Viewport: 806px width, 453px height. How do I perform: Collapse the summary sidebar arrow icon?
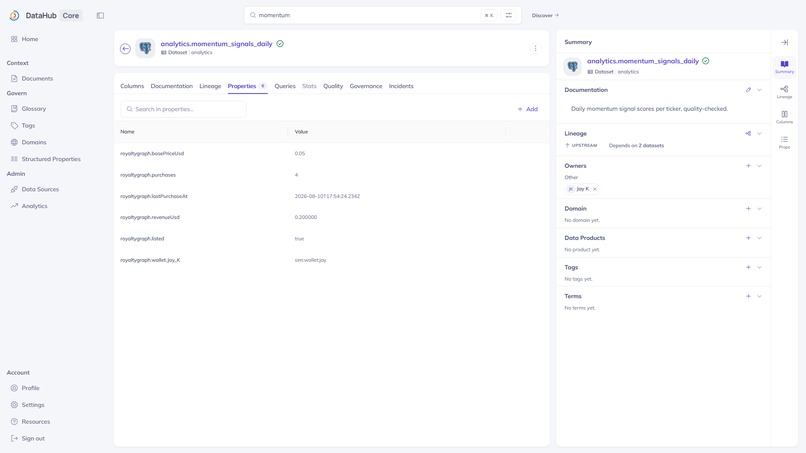[x=784, y=42]
